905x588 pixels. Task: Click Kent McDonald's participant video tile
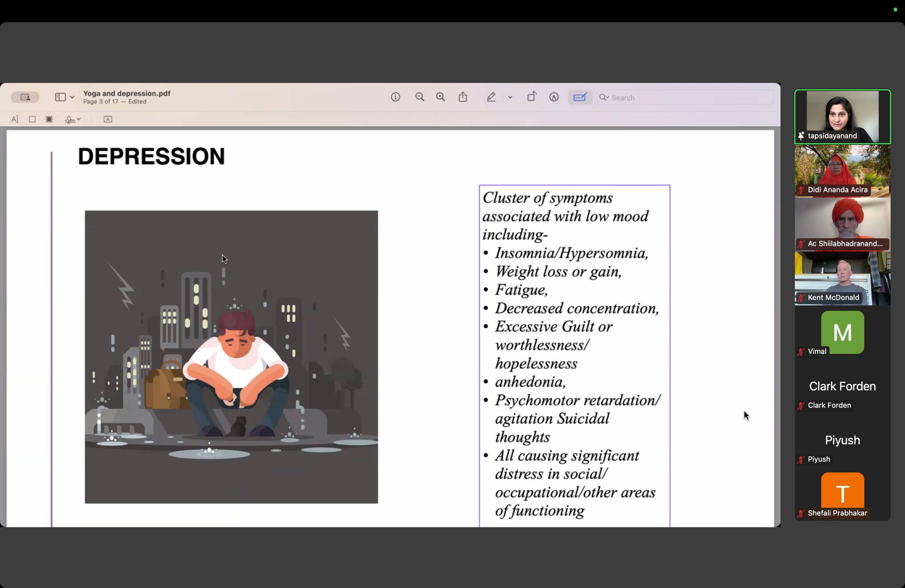point(842,278)
